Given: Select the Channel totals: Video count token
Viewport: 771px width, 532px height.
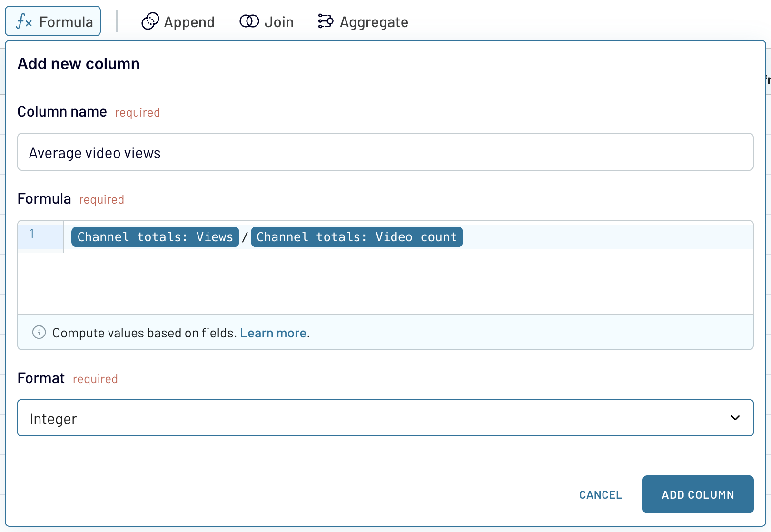Looking at the screenshot, I should tap(356, 237).
